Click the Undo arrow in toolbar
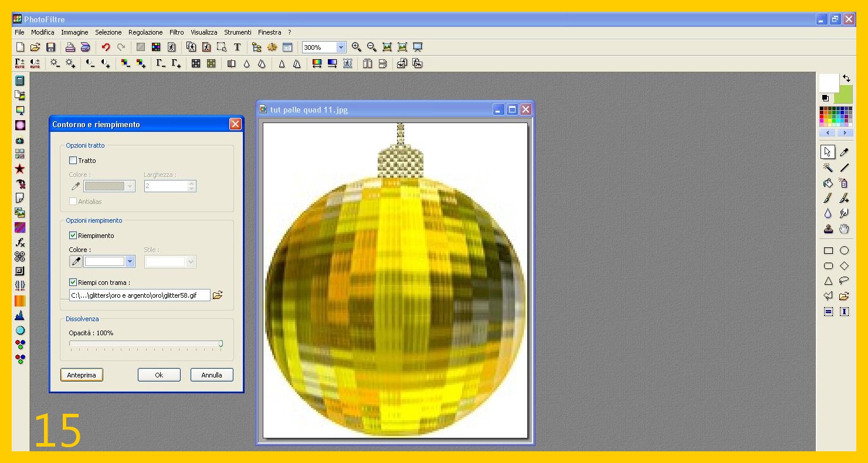868x463 pixels. [x=106, y=47]
